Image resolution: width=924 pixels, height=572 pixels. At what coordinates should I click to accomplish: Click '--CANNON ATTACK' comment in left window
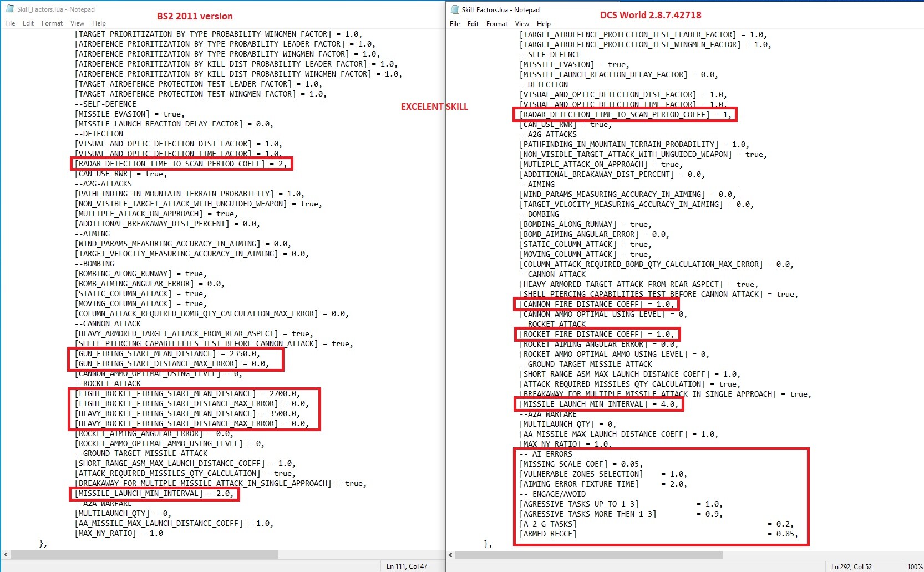click(108, 323)
